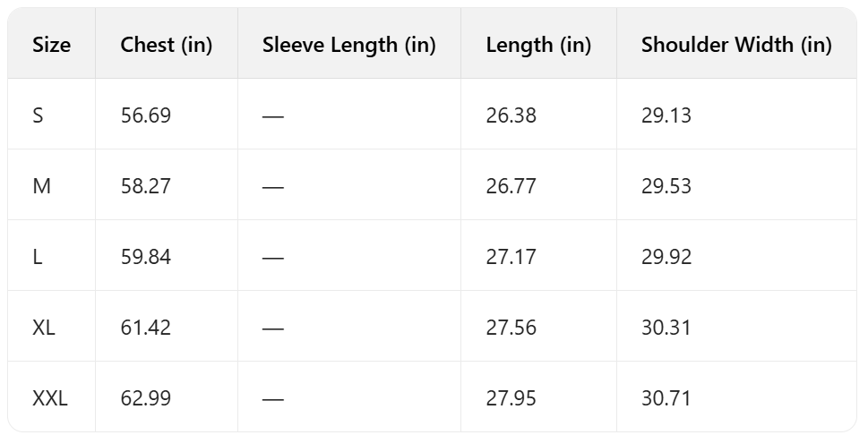Click the Size column header
The image size is (868, 435).
coord(51,45)
